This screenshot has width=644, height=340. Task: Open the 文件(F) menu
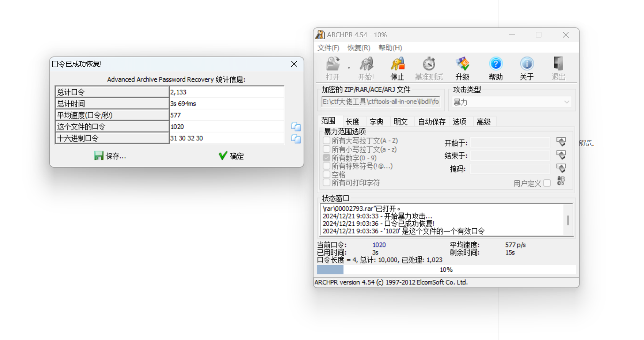[x=329, y=48]
